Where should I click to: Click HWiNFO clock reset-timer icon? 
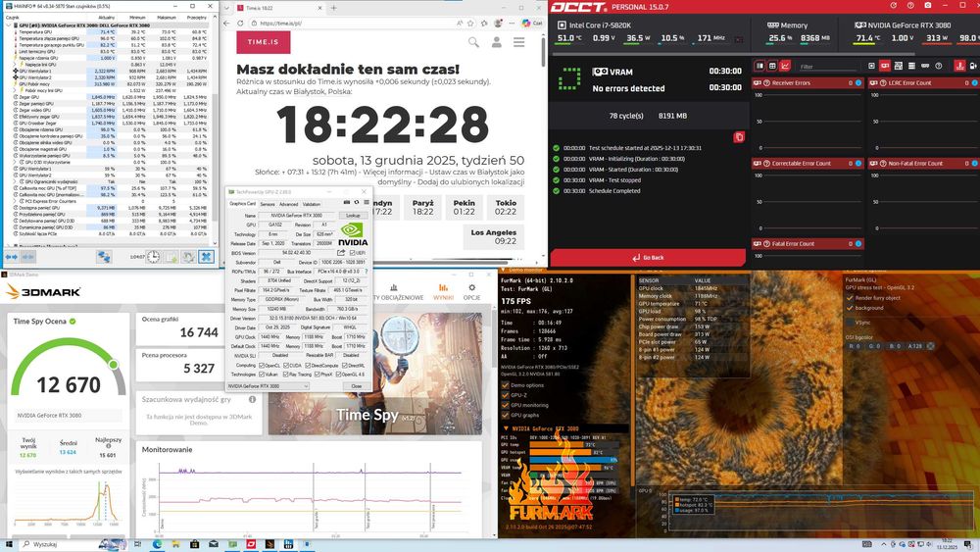(153, 256)
